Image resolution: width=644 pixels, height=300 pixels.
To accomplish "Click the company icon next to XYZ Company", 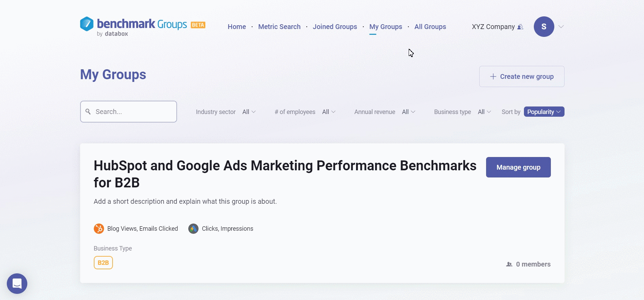I will (x=520, y=27).
